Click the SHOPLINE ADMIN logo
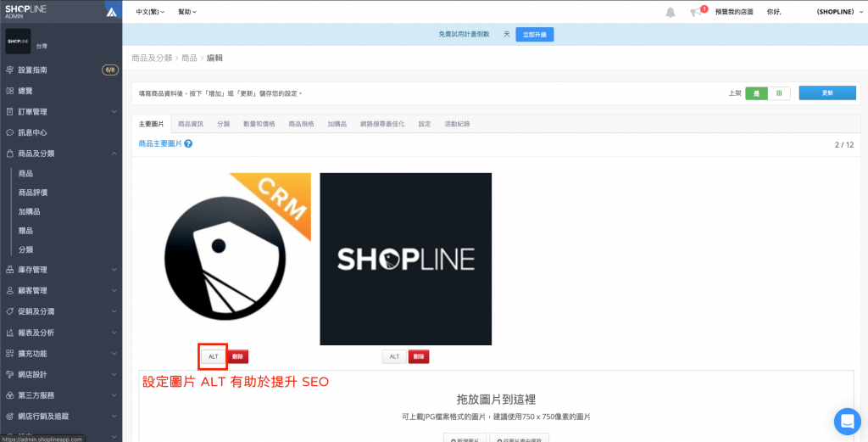 pyautogui.click(x=27, y=11)
